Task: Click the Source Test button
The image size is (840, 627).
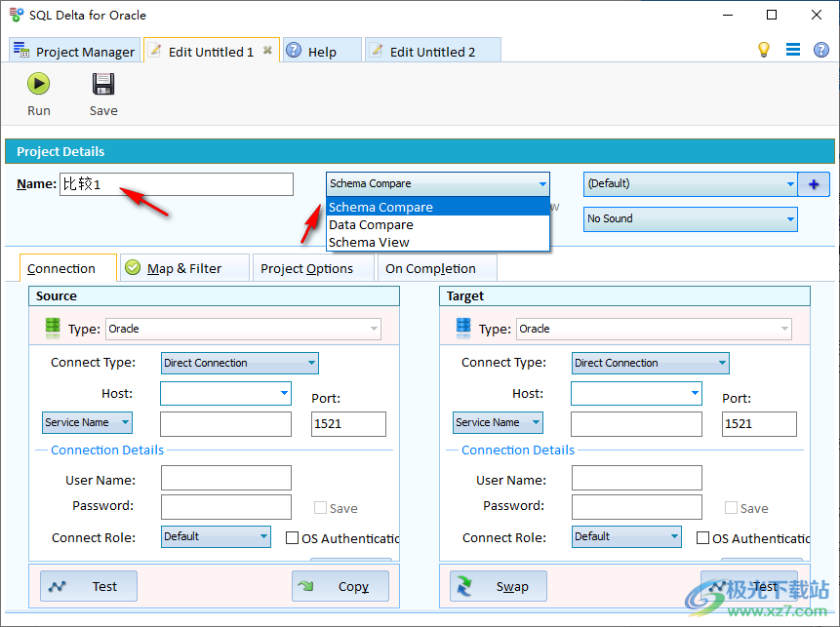Action: click(x=89, y=586)
